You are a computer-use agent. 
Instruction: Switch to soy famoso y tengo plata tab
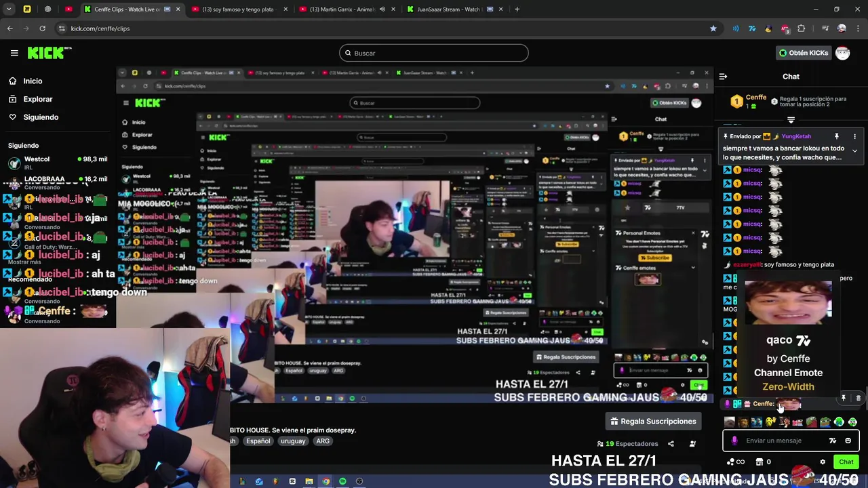click(x=239, y=9)
